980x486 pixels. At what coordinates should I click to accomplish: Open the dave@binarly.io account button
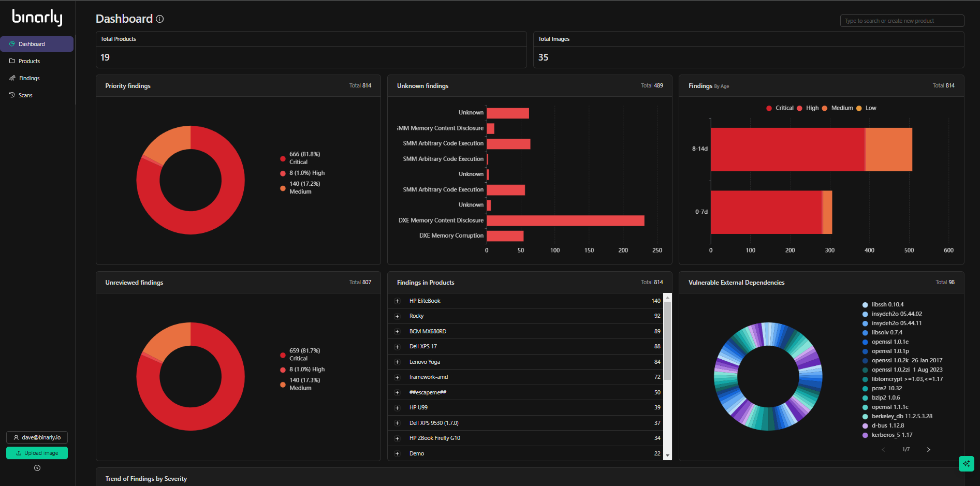(37, 437)
